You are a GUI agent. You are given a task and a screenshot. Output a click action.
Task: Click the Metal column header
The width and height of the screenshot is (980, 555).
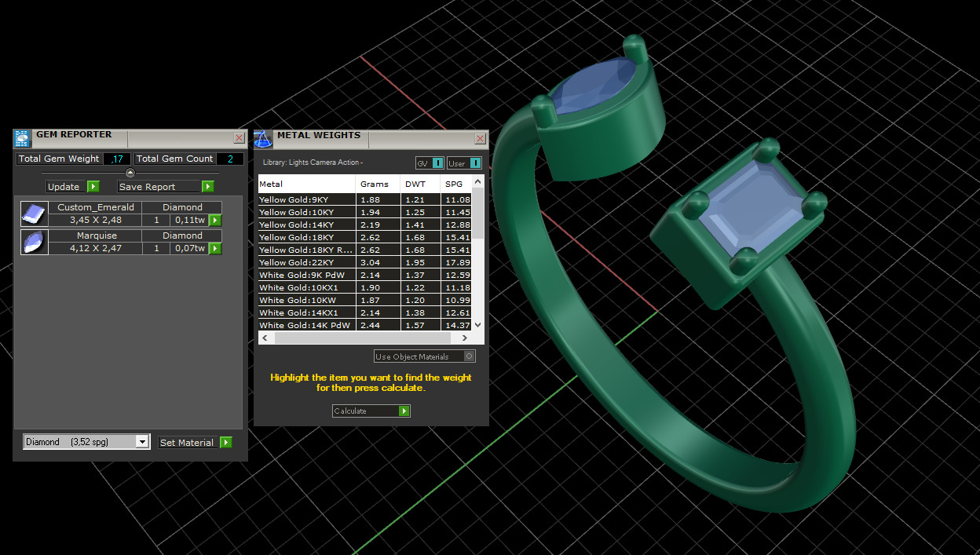point(307,184)
